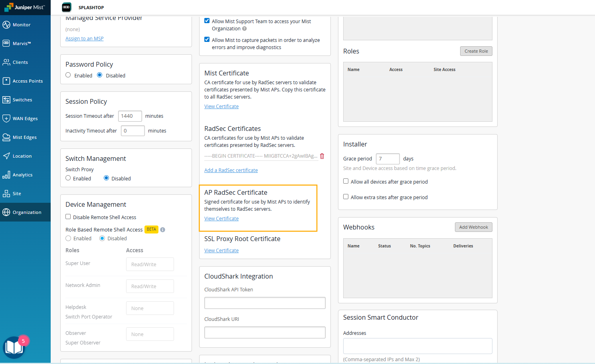595x364 pixels.
Task: Click the Grace period days field
Action: (388, 159)
